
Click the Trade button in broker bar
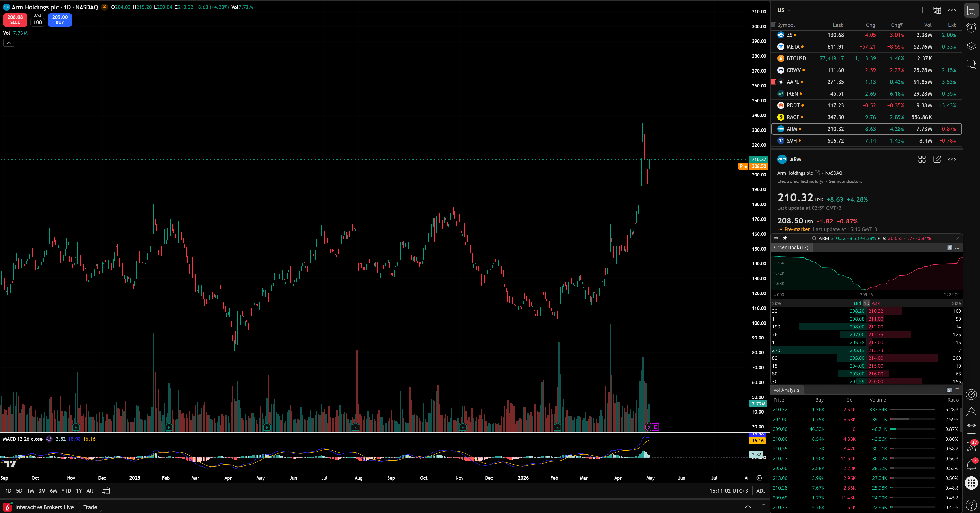tap(90, 507)
